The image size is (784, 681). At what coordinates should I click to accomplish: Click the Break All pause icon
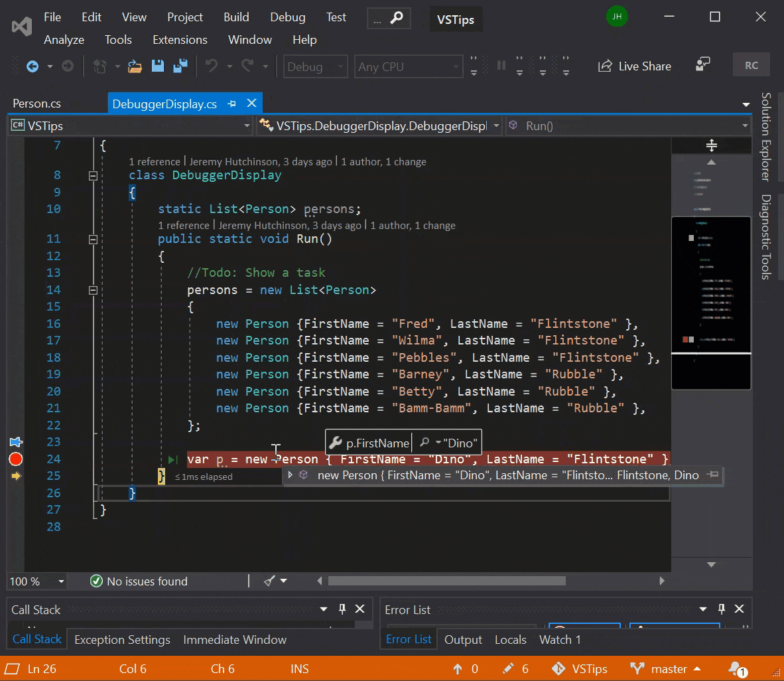pos(501,66)
